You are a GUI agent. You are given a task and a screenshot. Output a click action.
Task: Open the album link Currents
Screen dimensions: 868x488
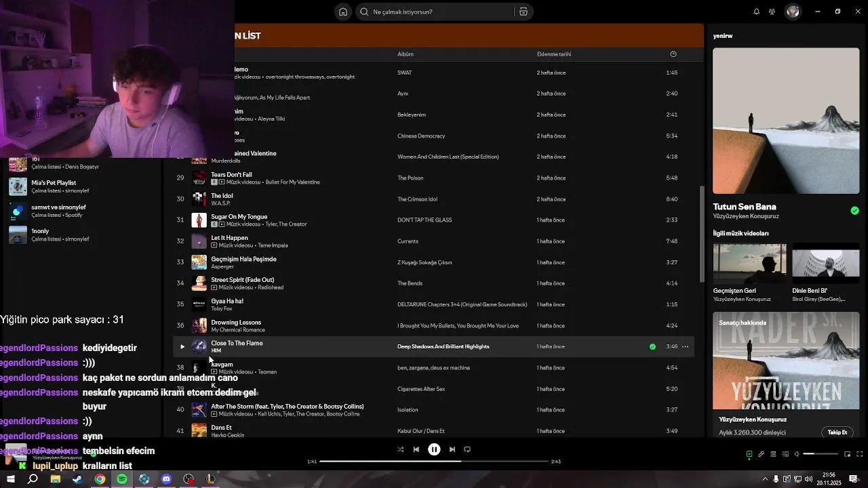(x=408, y=241)
